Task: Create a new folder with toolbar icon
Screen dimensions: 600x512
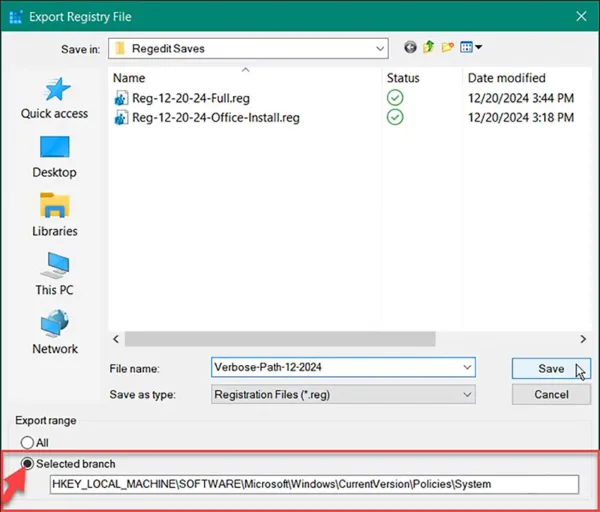Action: point(447,47)
